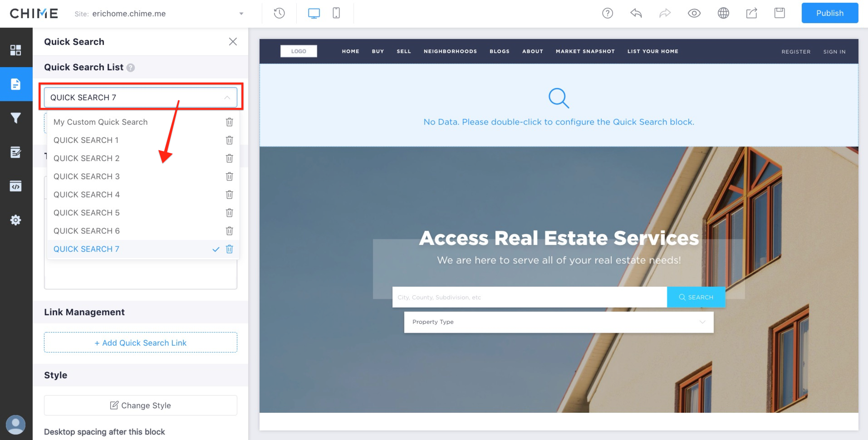Delete QUICK SEARCH 5 entry
Viewport: 868px width, 440px height.
click(230, 213)
